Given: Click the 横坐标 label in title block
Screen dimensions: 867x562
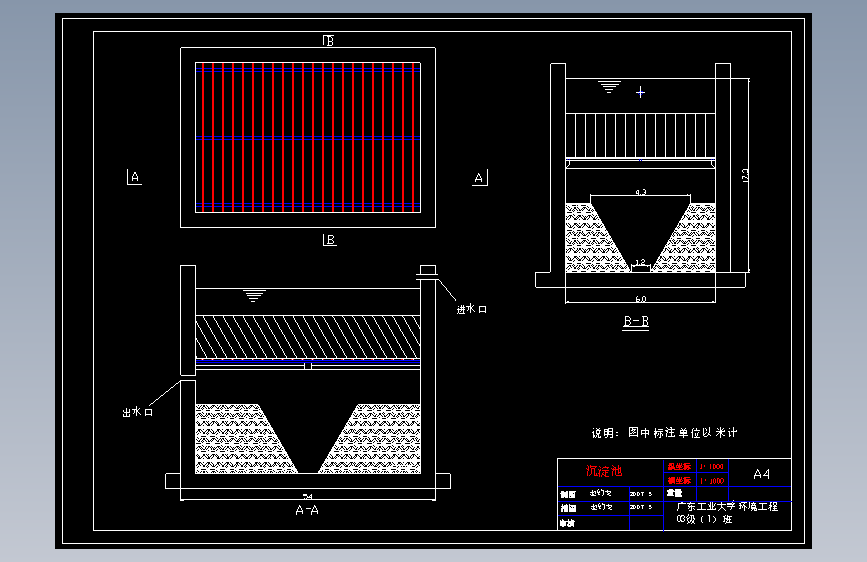Looking at the screenshot, I should tap(679, 481).
